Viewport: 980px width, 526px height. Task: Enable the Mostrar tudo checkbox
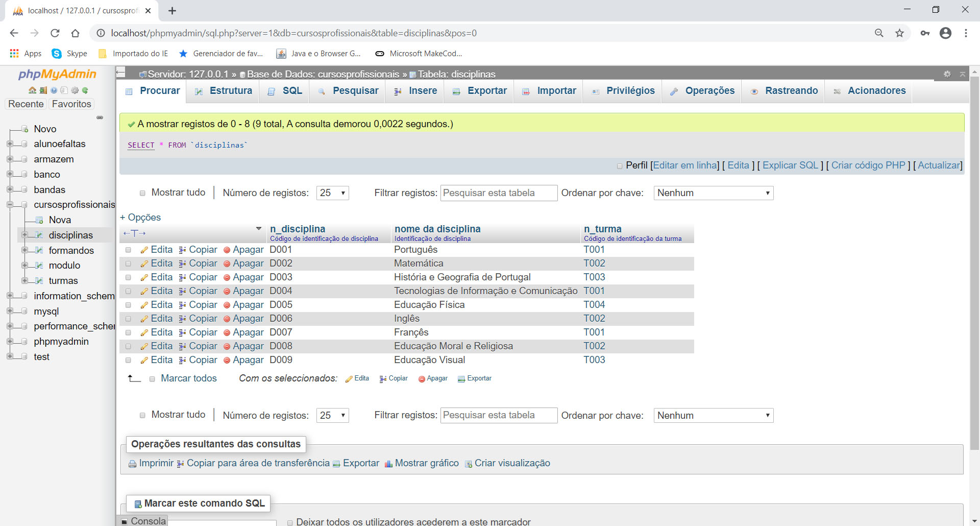[x=143, y=193]
